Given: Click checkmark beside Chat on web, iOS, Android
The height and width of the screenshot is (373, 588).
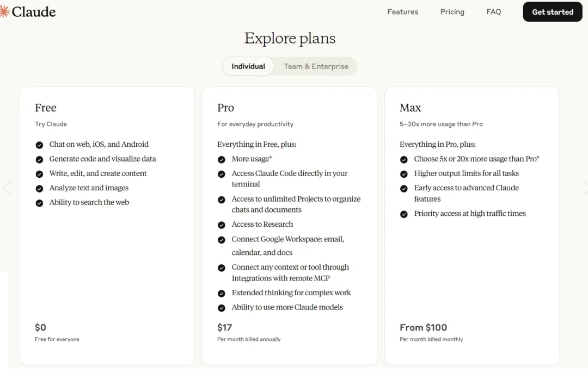Looking at the screenshot, I should point(39,145).
